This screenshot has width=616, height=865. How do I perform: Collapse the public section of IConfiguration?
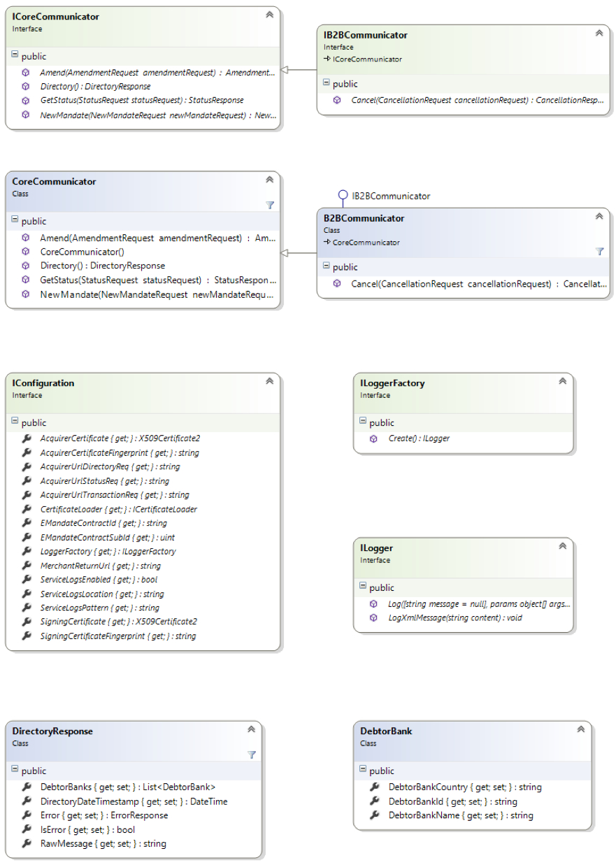click(x=15, y=422)
